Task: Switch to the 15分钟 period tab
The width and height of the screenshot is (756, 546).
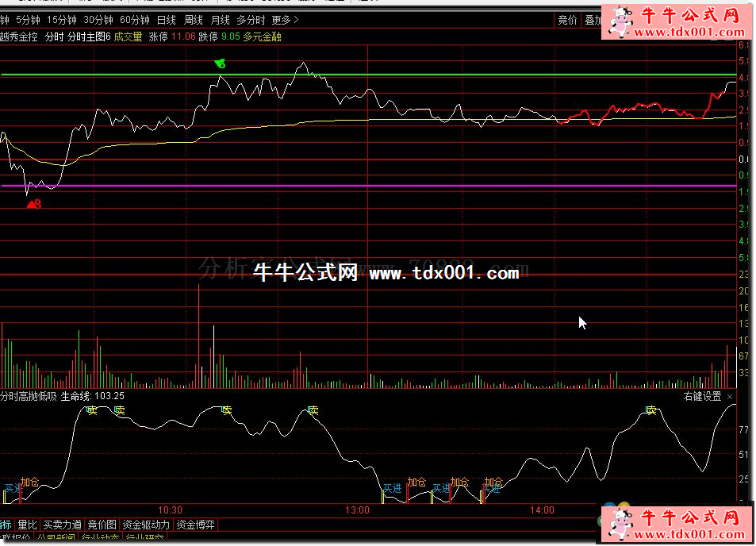Action: click(62, 20)
